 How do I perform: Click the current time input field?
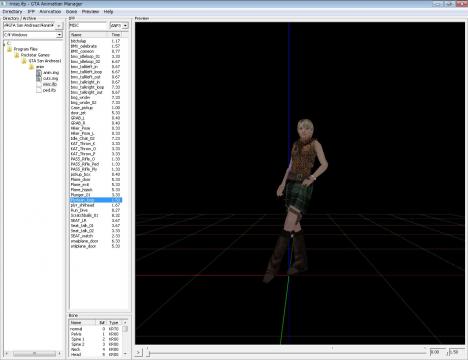pyautogui.click(x=438, y=352)
